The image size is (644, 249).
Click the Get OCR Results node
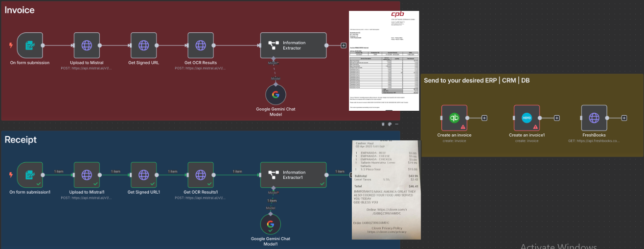coord(201,45)
